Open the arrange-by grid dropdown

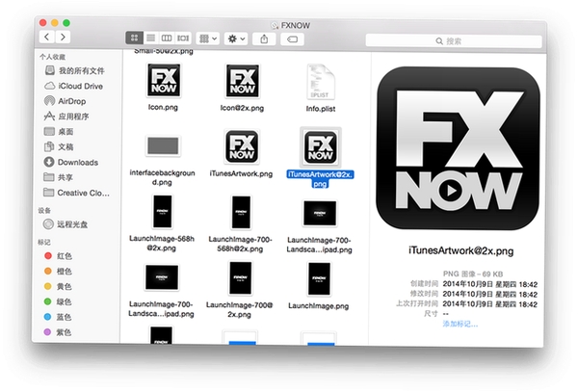coord(208,39)
